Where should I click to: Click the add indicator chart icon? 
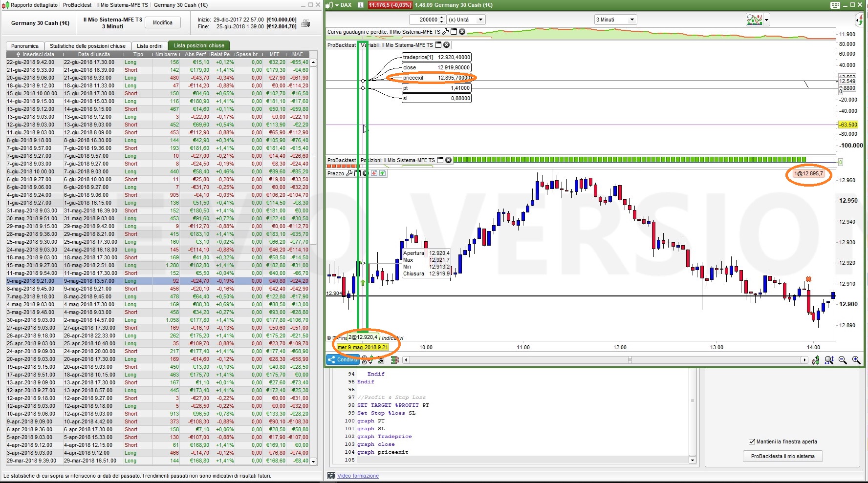coord(754,20)
